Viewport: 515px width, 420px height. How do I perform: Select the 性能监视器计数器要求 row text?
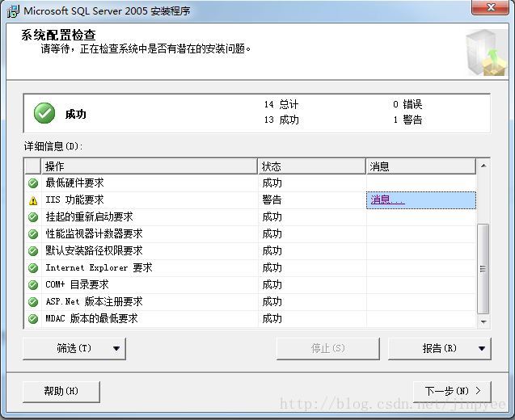95,233
